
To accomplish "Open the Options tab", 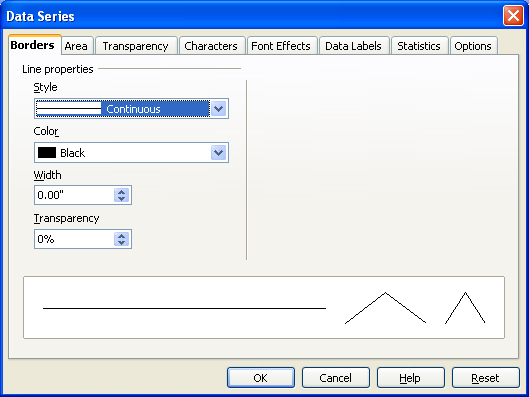I will tap(473, 46).
